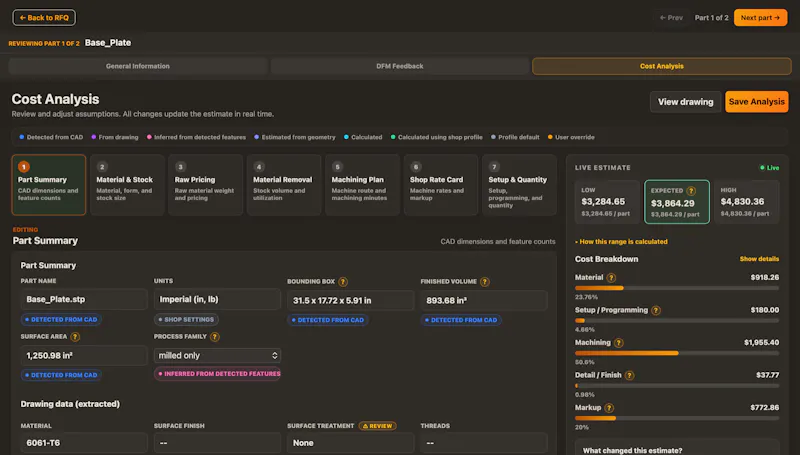Click the Prev part button
The image size is (800, 455).
tap(671, 18)
